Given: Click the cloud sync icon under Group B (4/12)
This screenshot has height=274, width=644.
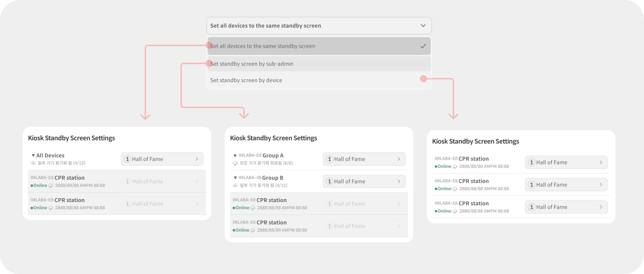Looking at the screenshot, I should [235, 186].
